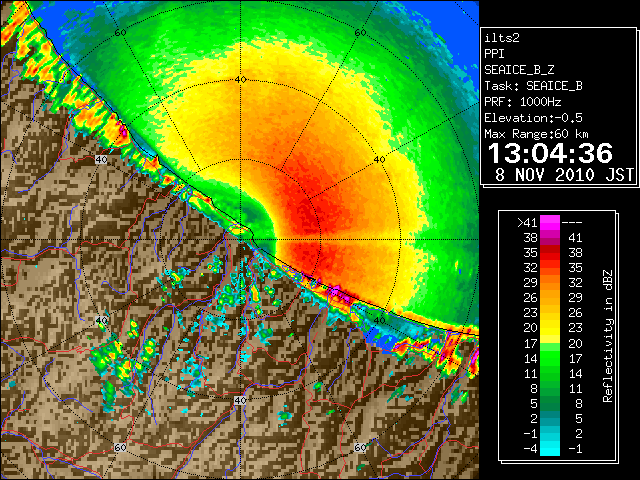Pick the teal 2–5 legend swatch
640x480 pixels.
pos(550,418)
